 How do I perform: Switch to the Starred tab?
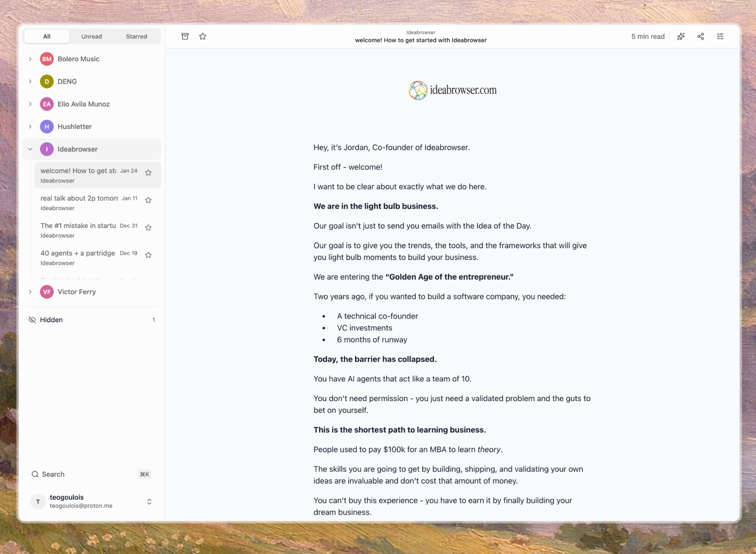point(136,36)
